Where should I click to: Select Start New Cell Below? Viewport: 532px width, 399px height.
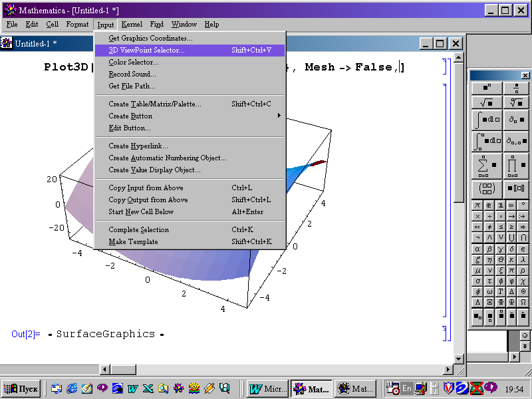tap(190, 211)
